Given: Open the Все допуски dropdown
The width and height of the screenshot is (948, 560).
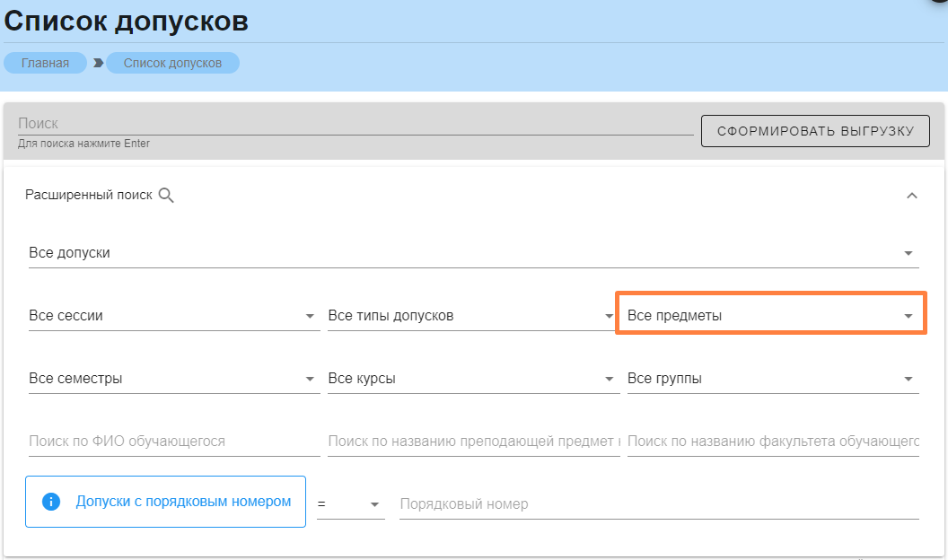Looking at the screenshot, I should tap(473, 253).
